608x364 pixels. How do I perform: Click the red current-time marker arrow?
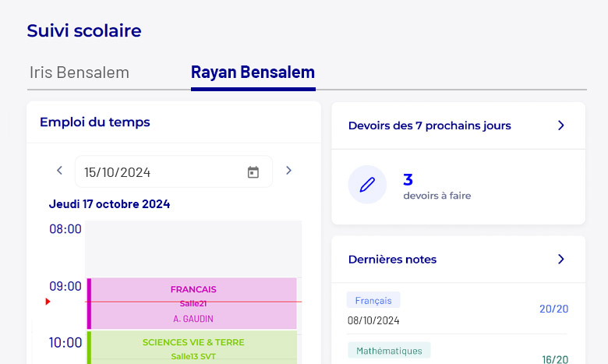click(x=48, y=302)
